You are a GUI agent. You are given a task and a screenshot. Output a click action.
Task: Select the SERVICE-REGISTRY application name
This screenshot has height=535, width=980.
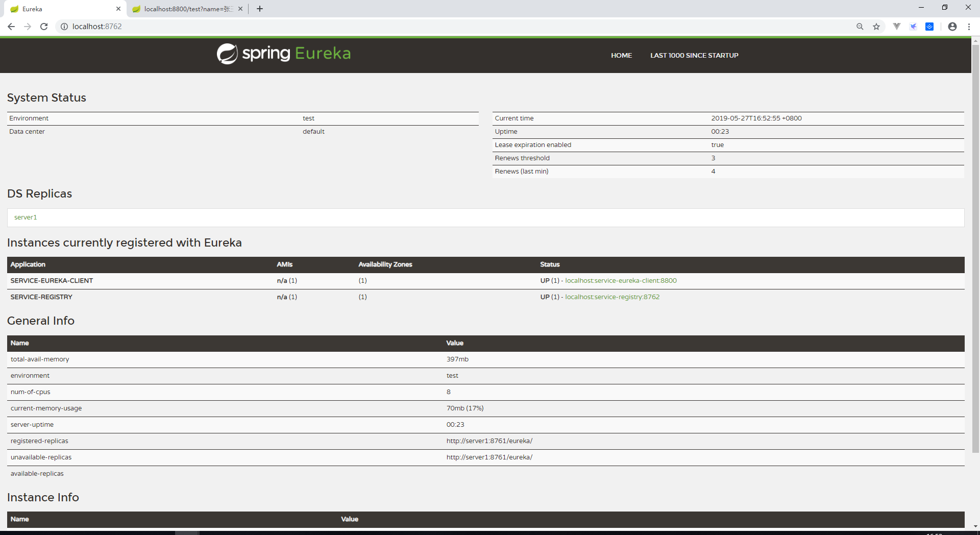pyautogui.click(x=41, y=297)
